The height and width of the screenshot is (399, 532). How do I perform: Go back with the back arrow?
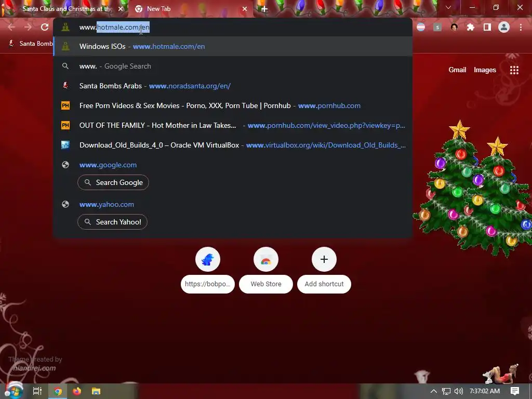point(11,27)
